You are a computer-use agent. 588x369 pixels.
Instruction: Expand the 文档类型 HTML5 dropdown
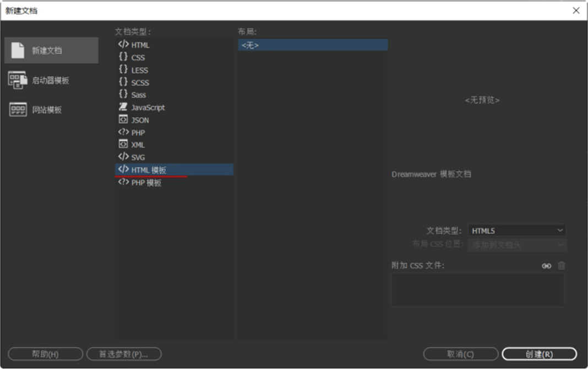coord(516,231)
